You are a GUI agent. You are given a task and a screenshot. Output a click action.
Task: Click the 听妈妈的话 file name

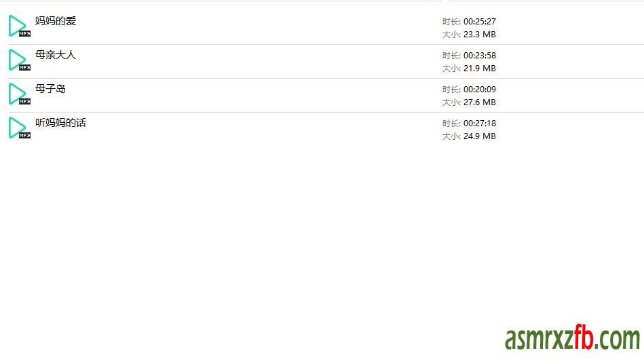[60, 123]
